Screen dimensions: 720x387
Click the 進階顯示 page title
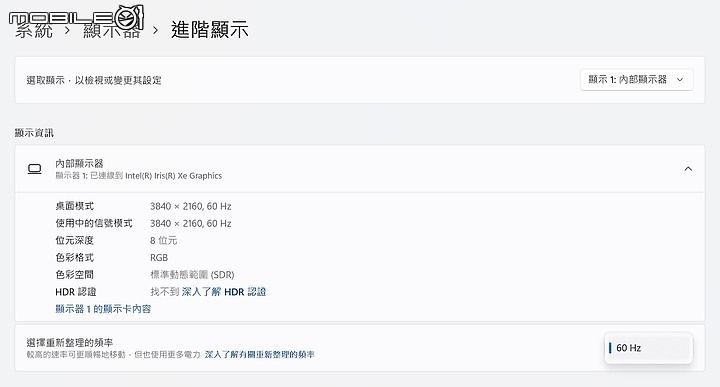point(210,30)
